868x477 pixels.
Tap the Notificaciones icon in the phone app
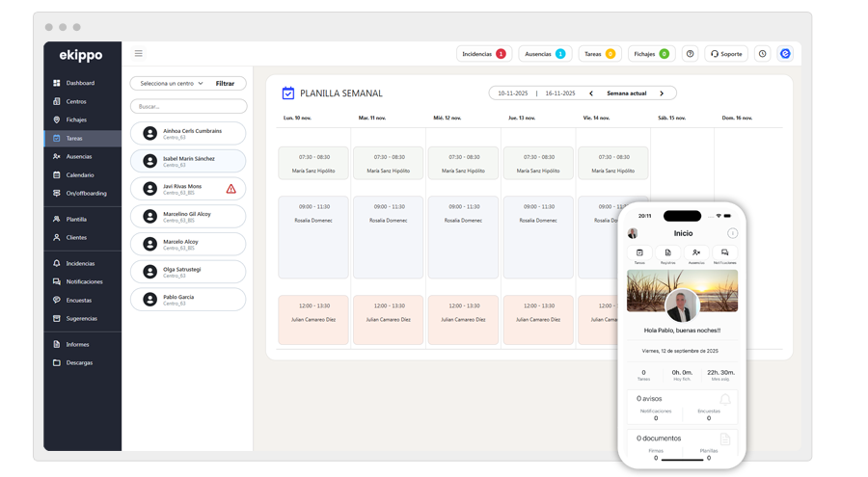click(724, 254)
